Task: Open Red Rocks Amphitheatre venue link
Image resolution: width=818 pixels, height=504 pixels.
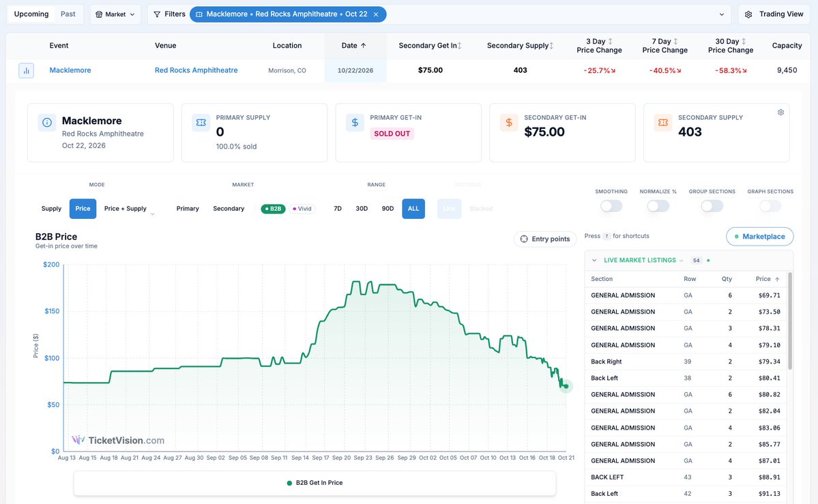Action: [x=196, y=70]
